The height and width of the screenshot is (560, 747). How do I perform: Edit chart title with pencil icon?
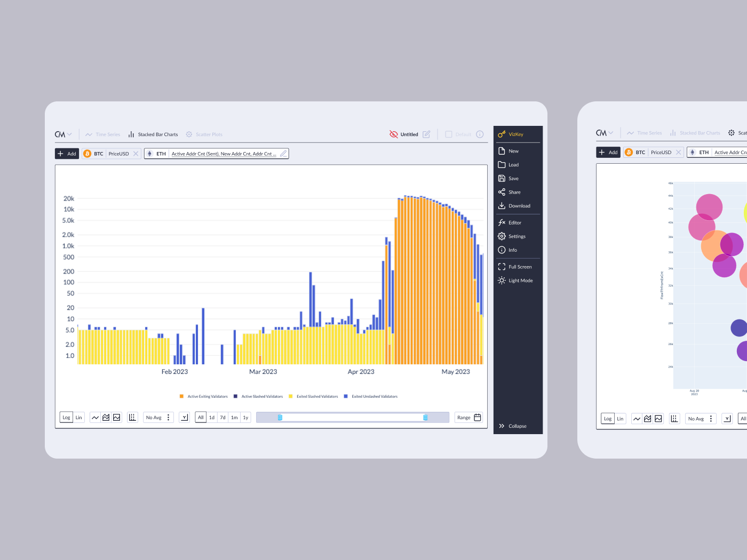pos(426,134)
